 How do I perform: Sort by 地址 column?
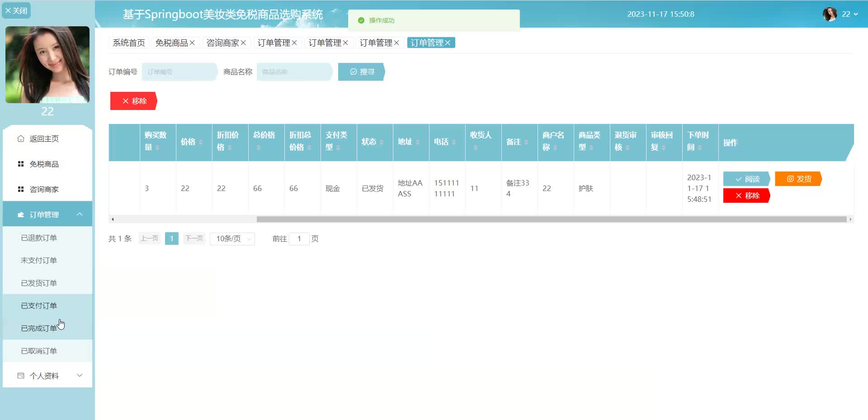[x=418, y=142]
